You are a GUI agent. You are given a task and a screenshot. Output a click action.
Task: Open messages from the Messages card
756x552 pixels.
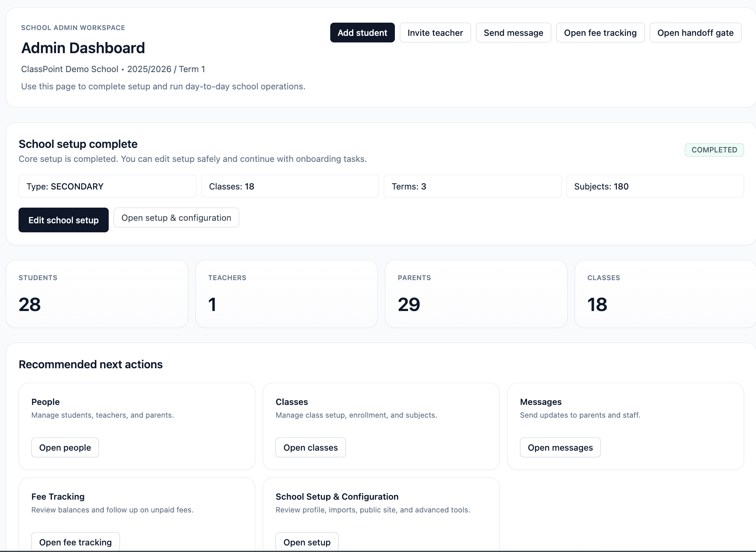[x=560, y=447]
